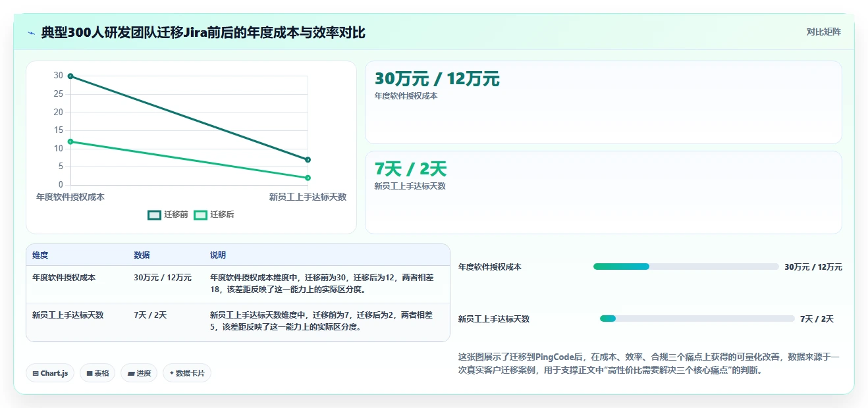Image resolution: width=868 pixels, height=408 pixels.
Task: Click the 30万元 / 12万元 card heading
Action: point(437,79)
